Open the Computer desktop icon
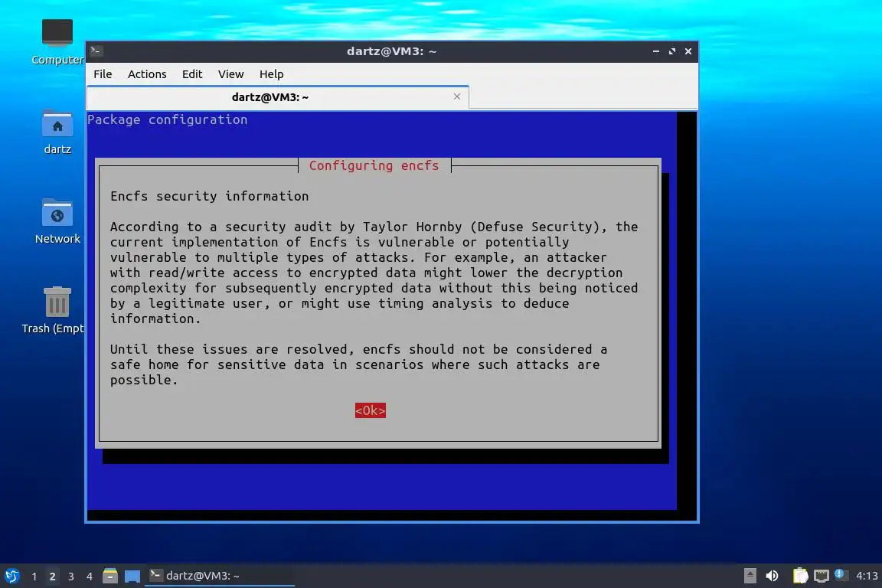This screenshot has width=882, height=588. [x=57, y=41]
